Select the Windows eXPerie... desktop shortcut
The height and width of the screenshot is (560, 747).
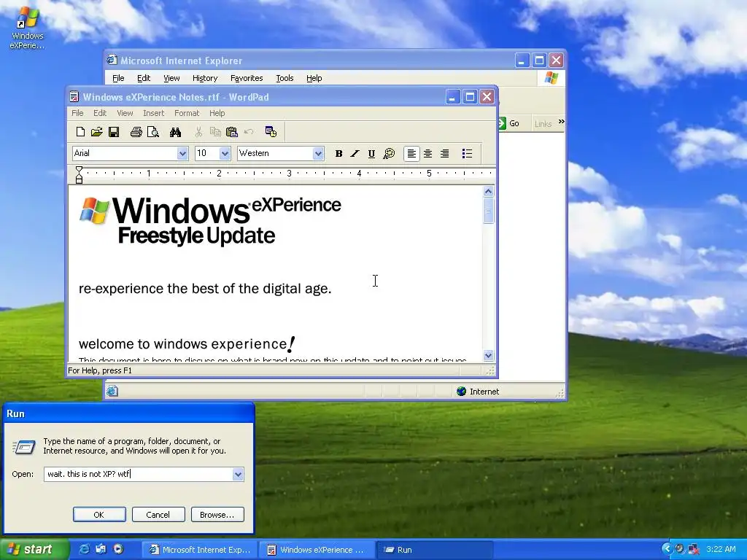point(27,28)
